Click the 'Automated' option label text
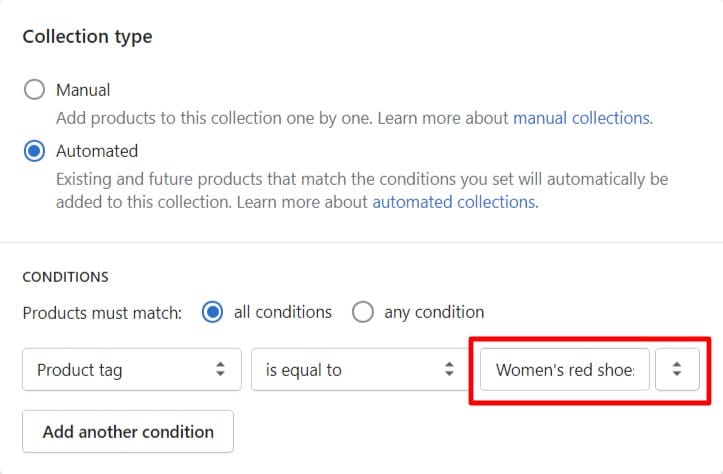Image resolution: width=723 pixels, height=474 pixels. tap(97, 152)
